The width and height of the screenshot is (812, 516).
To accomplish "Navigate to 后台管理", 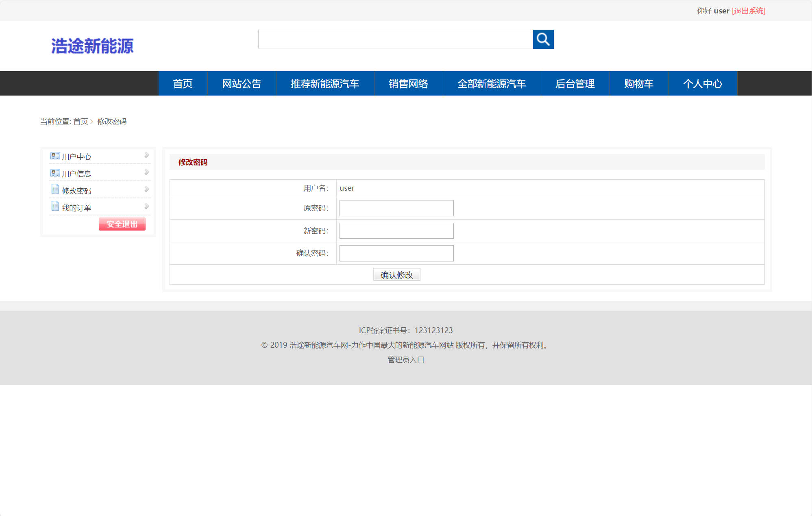I will [x=575, y=83].
